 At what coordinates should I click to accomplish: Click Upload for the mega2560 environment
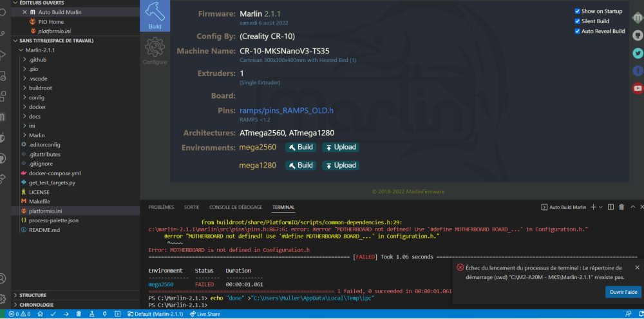[341, 147]
